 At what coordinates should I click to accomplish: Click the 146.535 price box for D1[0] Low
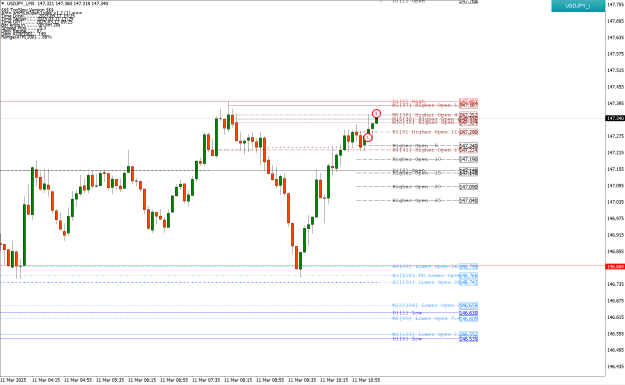coord(468,339)
